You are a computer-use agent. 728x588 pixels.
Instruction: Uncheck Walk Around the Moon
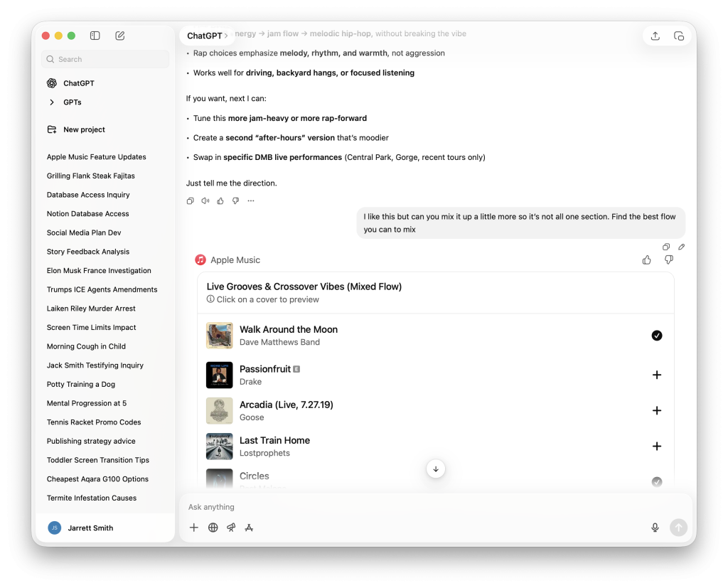[656, 335]
